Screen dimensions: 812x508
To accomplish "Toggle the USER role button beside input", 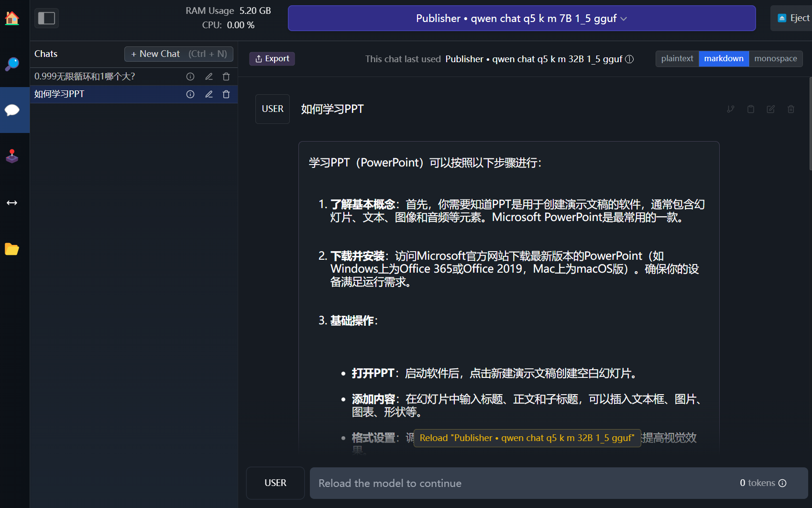I will 275,483.
